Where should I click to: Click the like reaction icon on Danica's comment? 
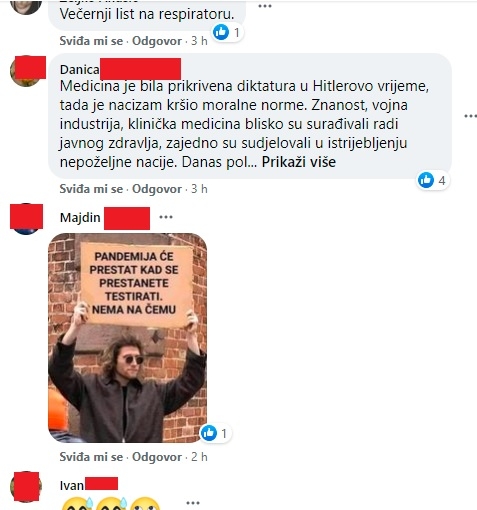tap(426, 180)
